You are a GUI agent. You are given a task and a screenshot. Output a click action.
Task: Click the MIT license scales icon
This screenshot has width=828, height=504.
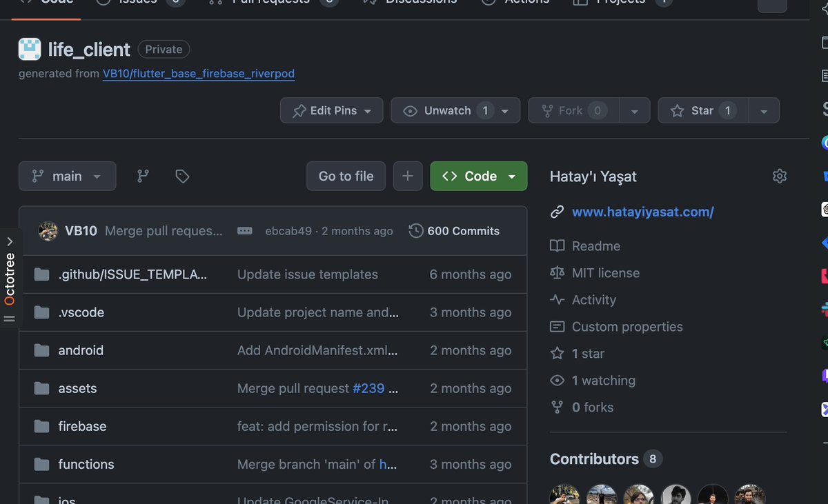pos(558,272)
